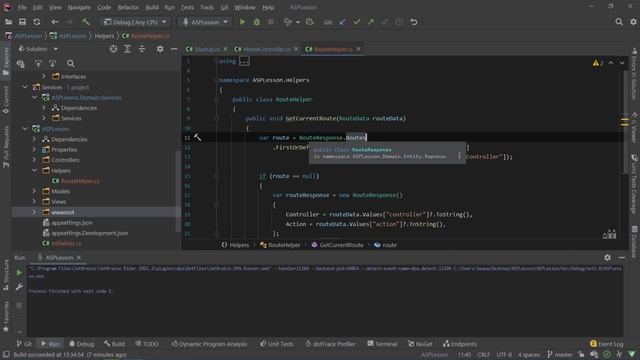Open the Unit Tests tool window
The image size is (640, 360).
click(x=277, y=344)
